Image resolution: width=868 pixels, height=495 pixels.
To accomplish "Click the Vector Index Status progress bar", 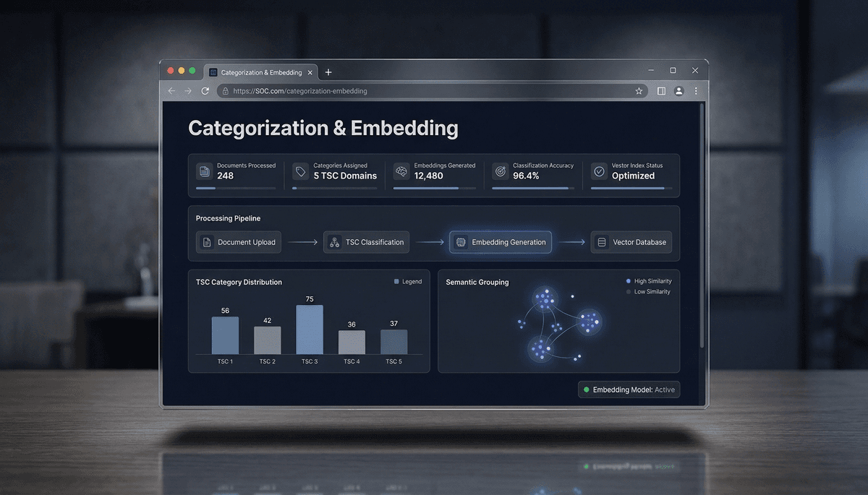I will tap(631, 189).
